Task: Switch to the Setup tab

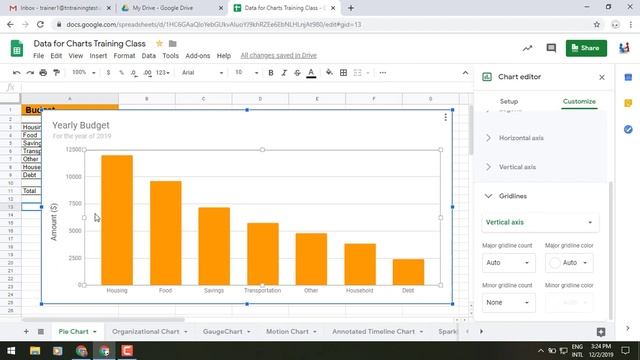Action: pos(509,101)
